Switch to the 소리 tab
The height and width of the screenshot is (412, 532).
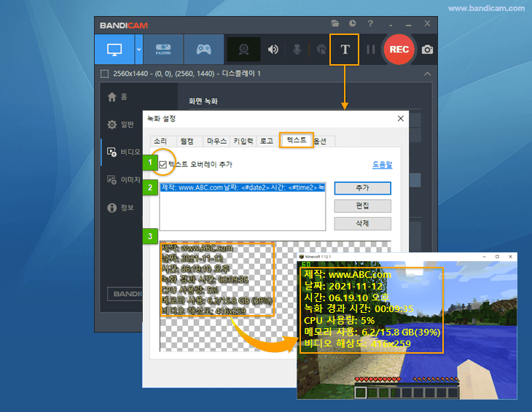pyautogui.click(x=160, y=141)
